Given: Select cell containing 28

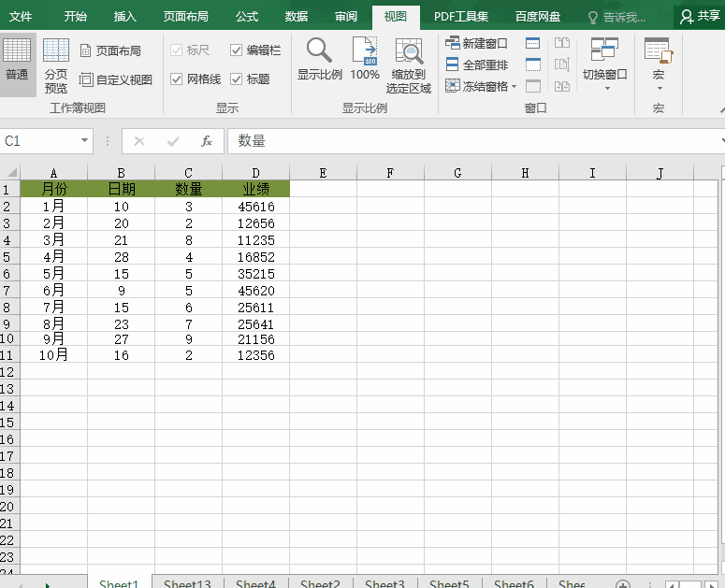Looking at the screenshot, I should click(x=121, y=257).
